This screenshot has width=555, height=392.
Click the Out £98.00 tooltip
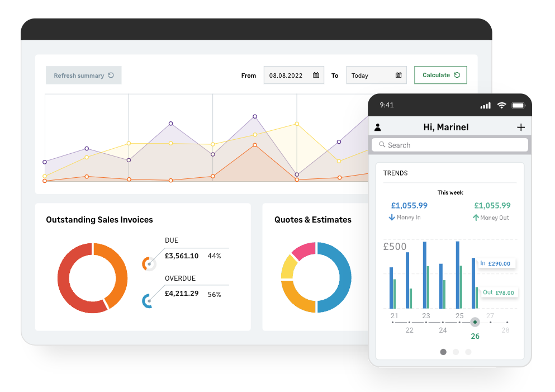pyautogui.click(x=499, y=292)
